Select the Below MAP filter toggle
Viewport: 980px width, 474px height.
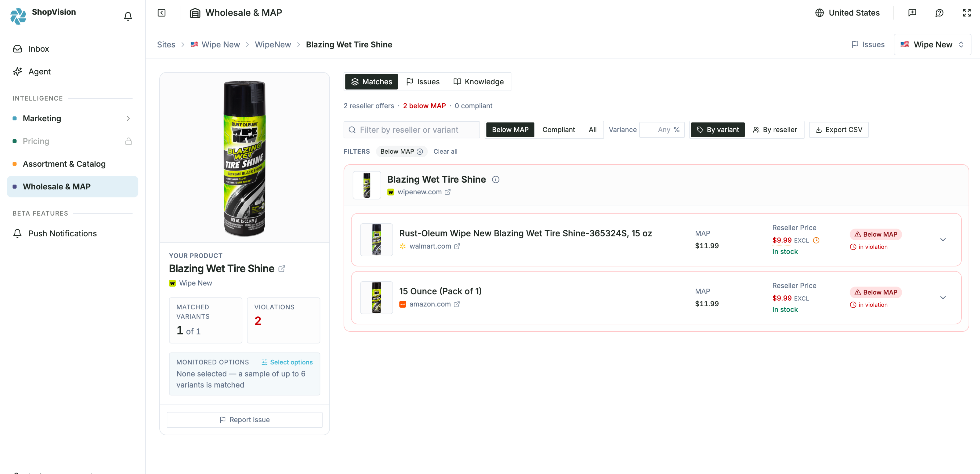510,130
